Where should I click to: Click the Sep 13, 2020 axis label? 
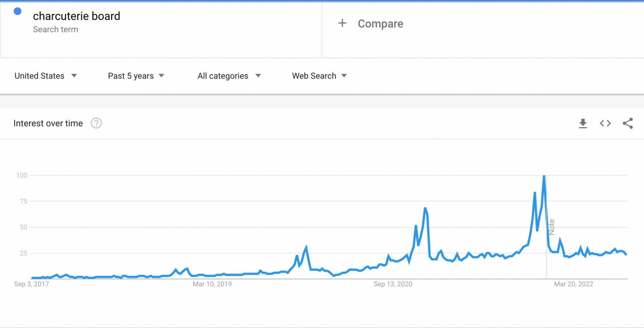click(393, 284)
